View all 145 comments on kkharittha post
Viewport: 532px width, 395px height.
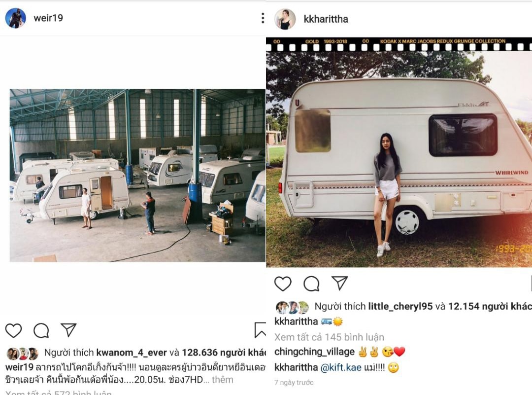pyautogui.click(x=329, y=337)
